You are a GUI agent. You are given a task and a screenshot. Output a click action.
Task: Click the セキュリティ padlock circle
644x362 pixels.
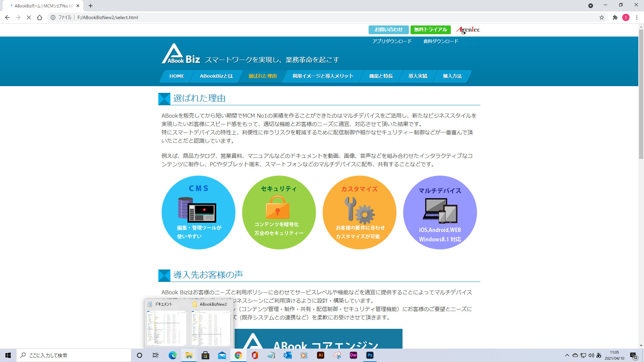pyautogui.click(x=279, y=213)
